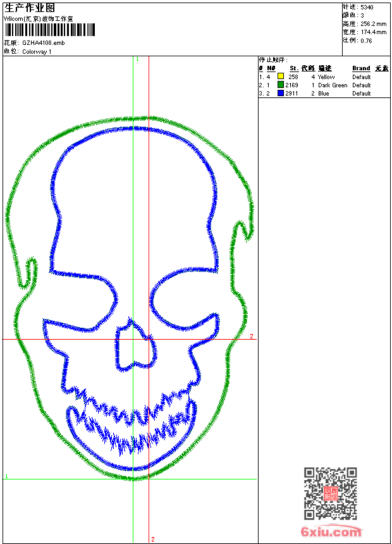Click the yellow color swatch
This screenshot has height=544, width=392.
tap(281, 77)
